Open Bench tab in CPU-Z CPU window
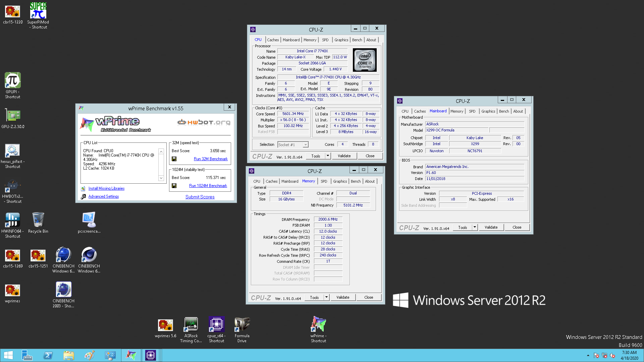 [x=357, y=40]
